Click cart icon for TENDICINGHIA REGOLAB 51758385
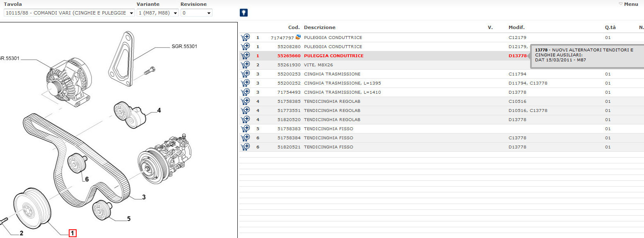The width and height of the screenshot is (644, 238). point(245,101)
